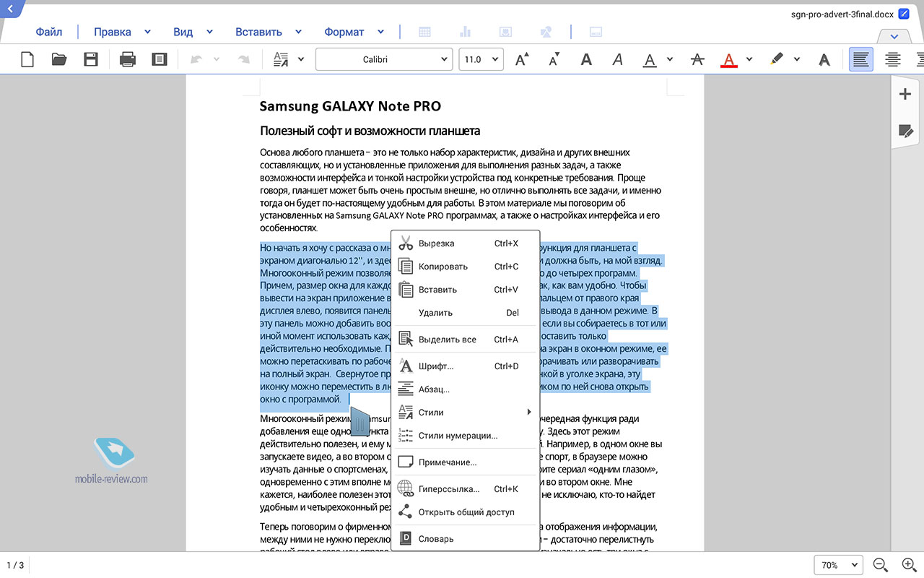Screen dimensions: 924x578
Task: Open the paragraph styles icon in the toolbar
Action: tap(282, 59)
